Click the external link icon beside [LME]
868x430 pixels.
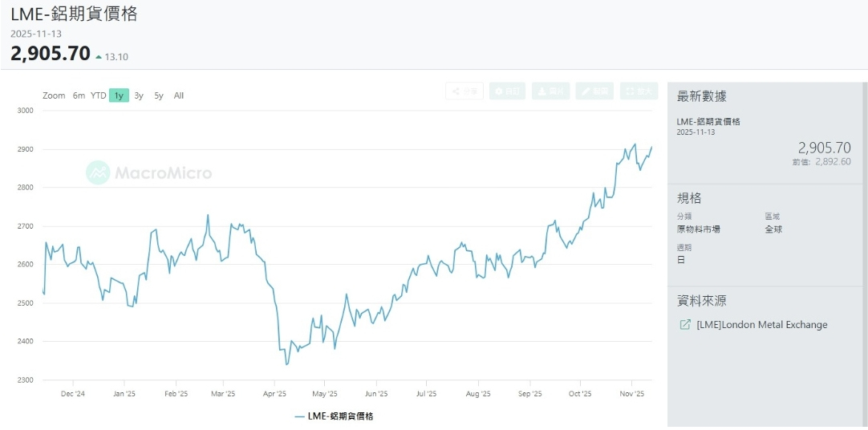point(685,325)
